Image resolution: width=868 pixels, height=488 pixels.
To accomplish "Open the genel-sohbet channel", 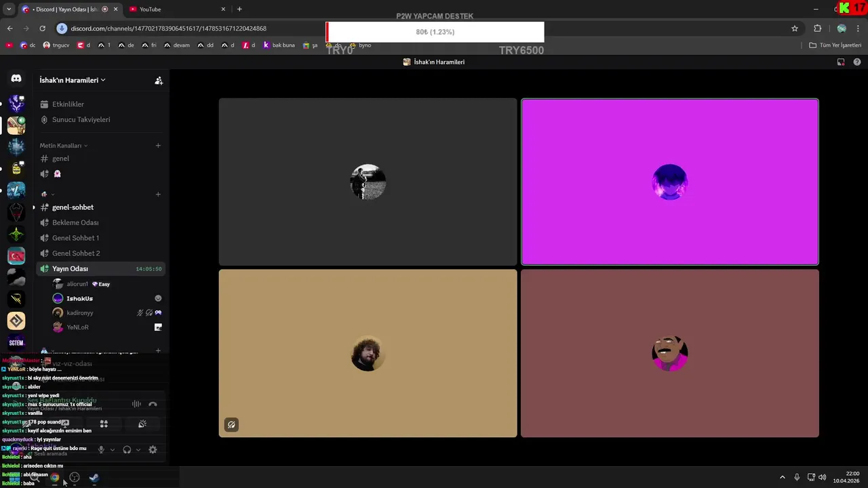I will (100, 207).
